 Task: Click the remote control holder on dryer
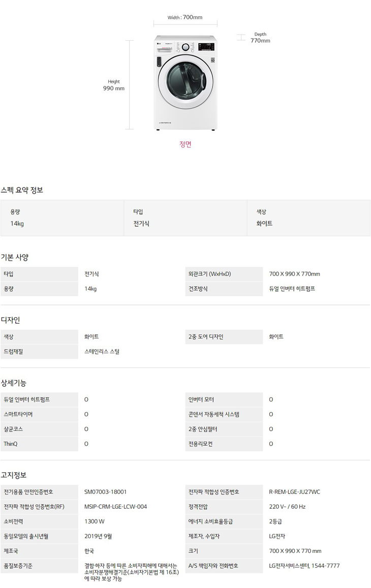(x=159, y=62)
